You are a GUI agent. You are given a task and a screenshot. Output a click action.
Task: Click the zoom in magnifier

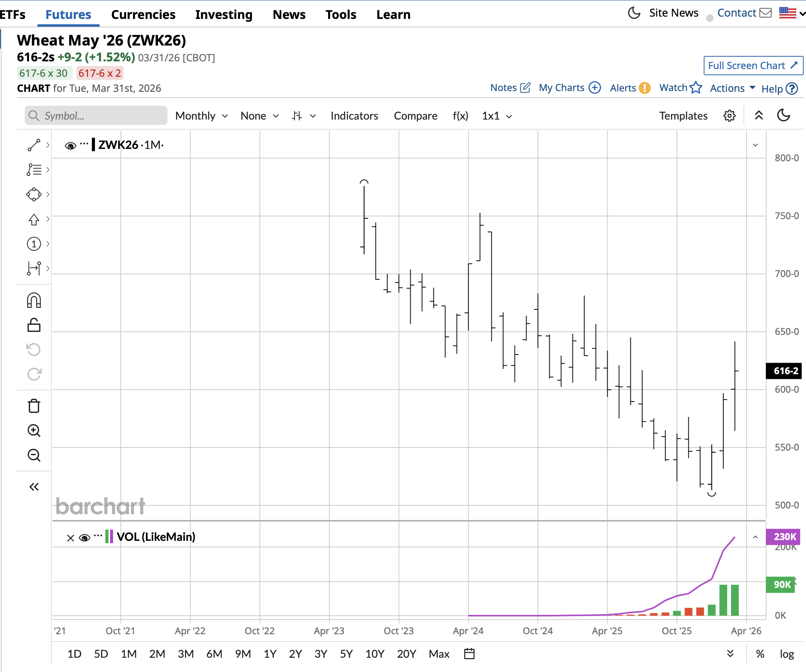click(34, 431)
